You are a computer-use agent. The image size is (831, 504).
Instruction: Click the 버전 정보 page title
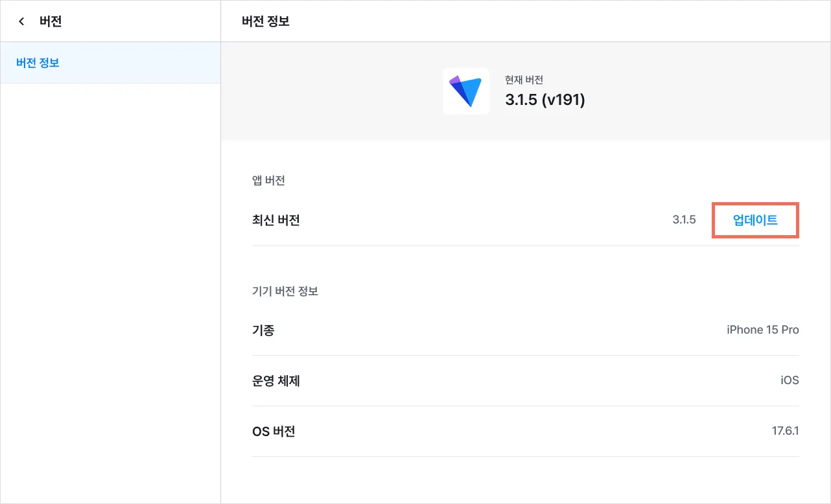[x=265, y=21]
